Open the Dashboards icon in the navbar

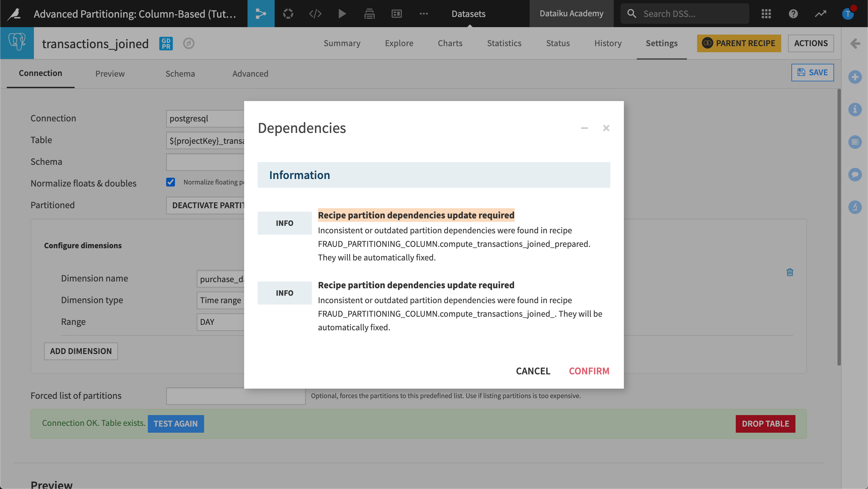tap(396, 14)
